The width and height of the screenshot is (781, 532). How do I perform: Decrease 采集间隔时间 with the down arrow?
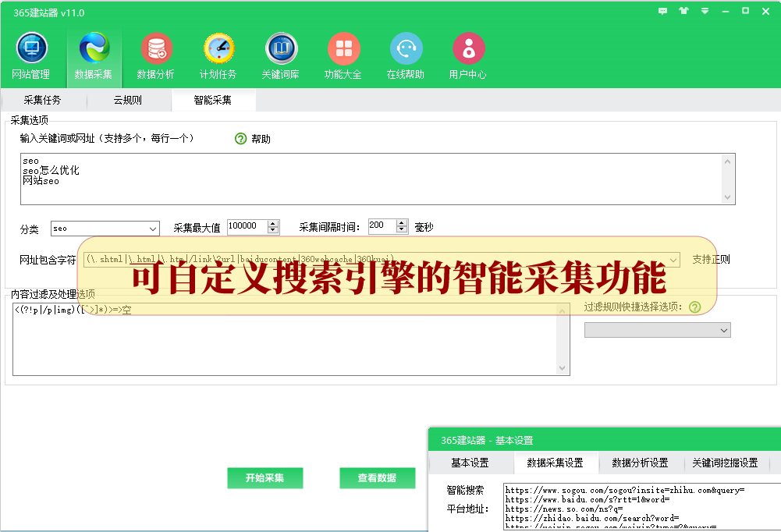pyautogui.click(x=402, y=229)
